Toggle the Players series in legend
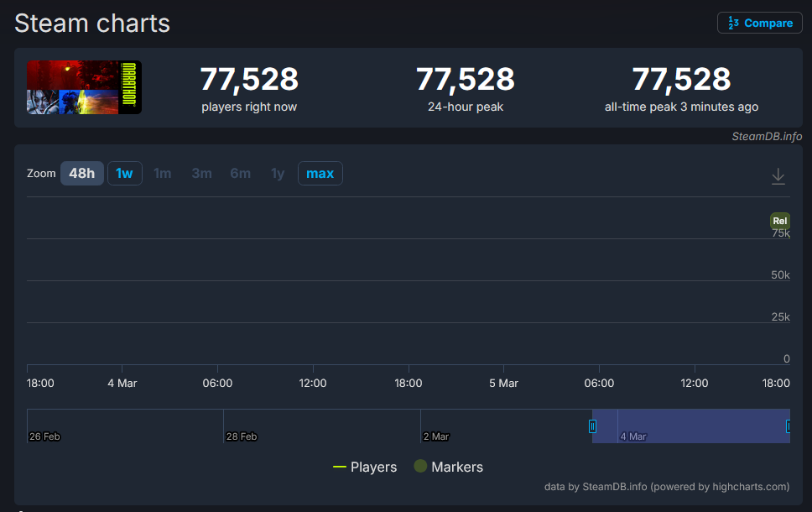 365,467
